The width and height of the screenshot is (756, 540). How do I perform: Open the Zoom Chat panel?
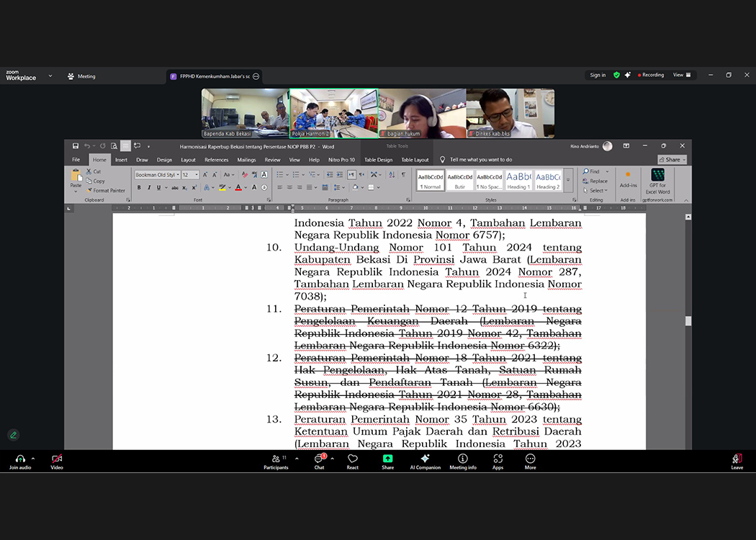click(x=319, y=460)
